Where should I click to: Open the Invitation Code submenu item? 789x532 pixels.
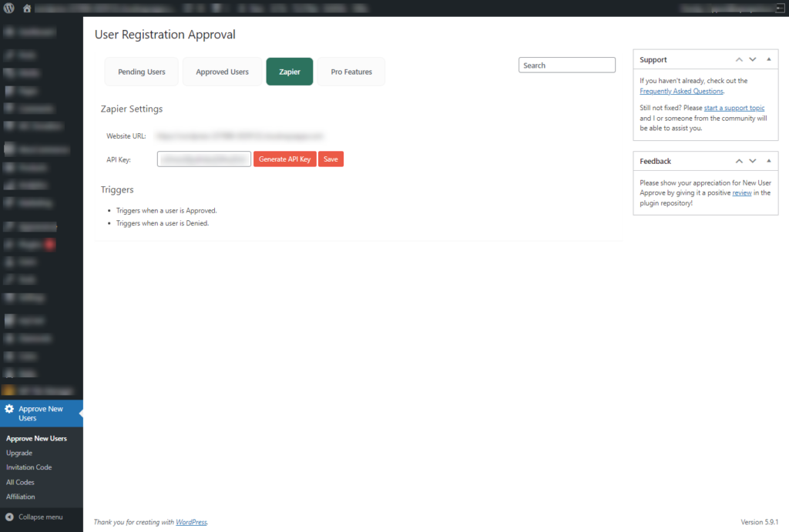29,467
